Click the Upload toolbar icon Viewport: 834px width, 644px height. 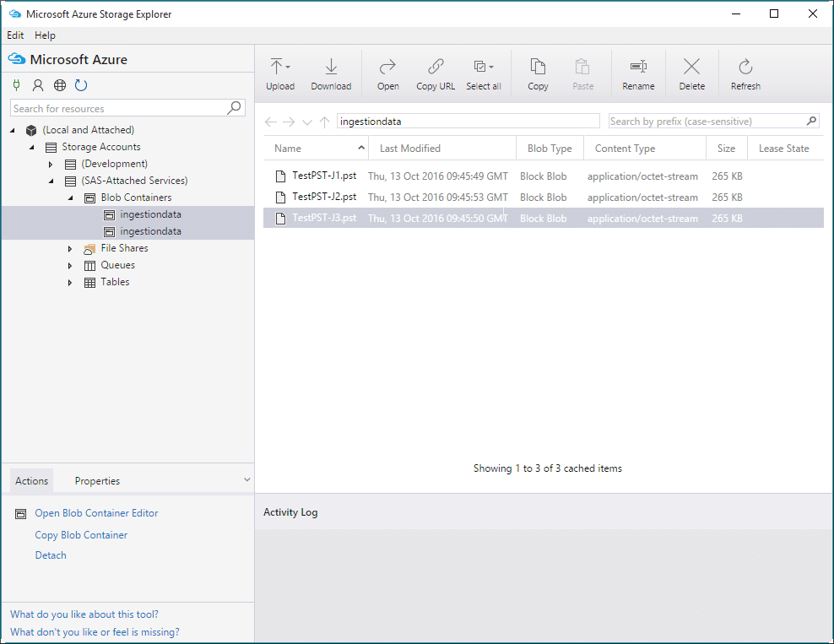tap(276, 67)
